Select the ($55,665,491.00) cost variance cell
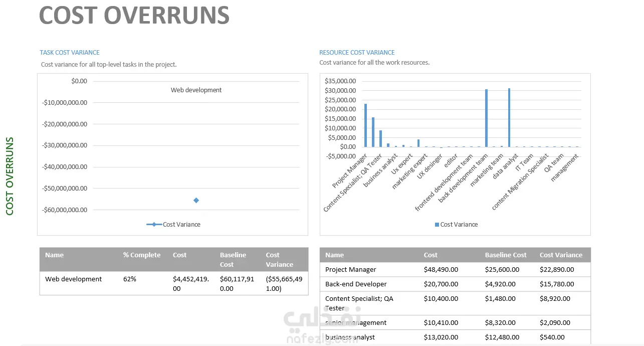This screenshot has width=644, height=346. click(x=284, y=284)
